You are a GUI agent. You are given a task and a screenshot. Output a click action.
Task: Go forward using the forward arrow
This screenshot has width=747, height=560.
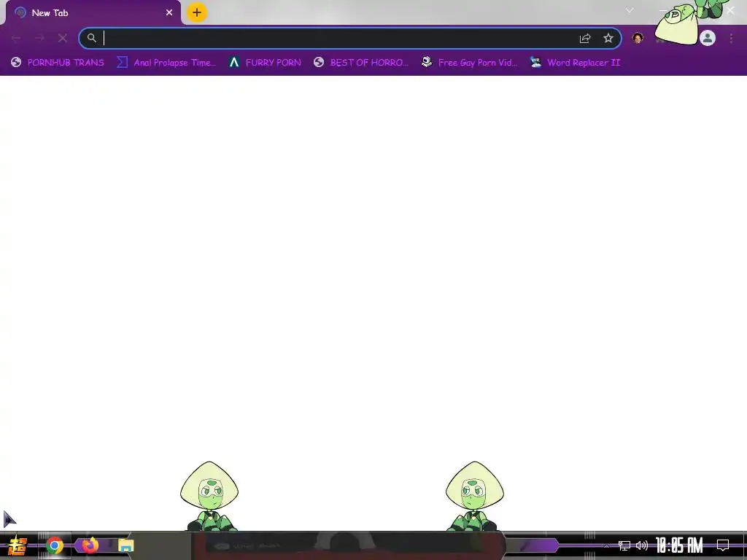pos(39,38)
